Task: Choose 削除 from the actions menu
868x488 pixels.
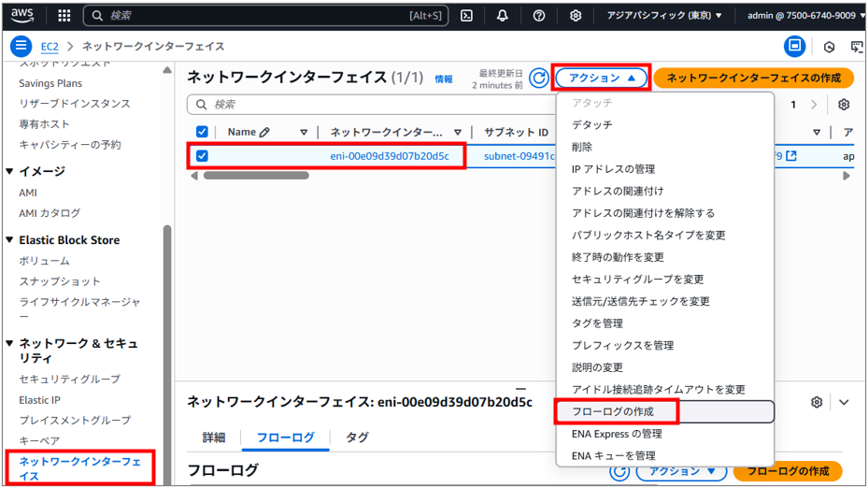Action: tap(665, 147)
